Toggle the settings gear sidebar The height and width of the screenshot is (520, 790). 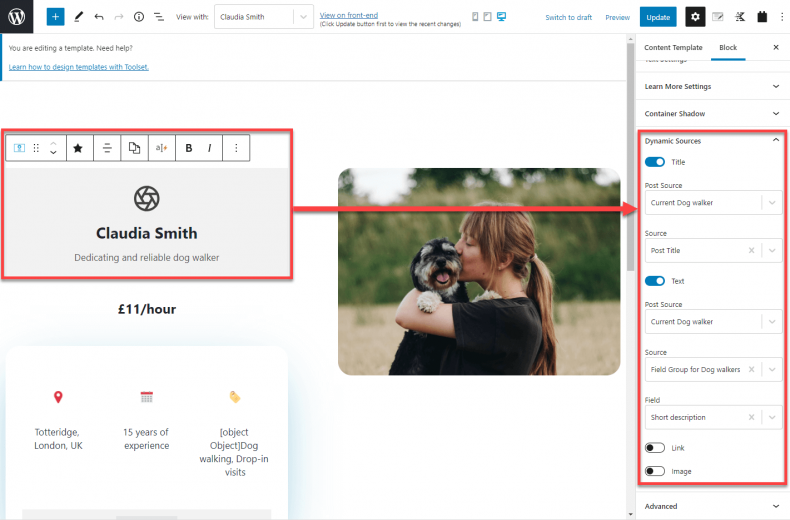click(695, 17)
